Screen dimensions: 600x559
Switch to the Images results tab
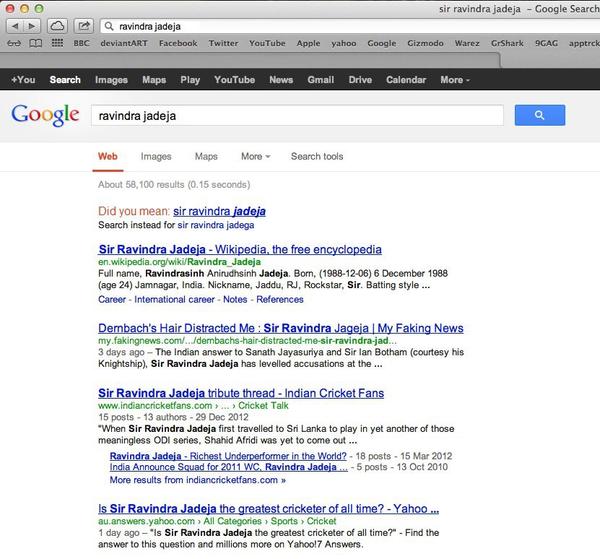pyautogui.click(x=156, y=156)
